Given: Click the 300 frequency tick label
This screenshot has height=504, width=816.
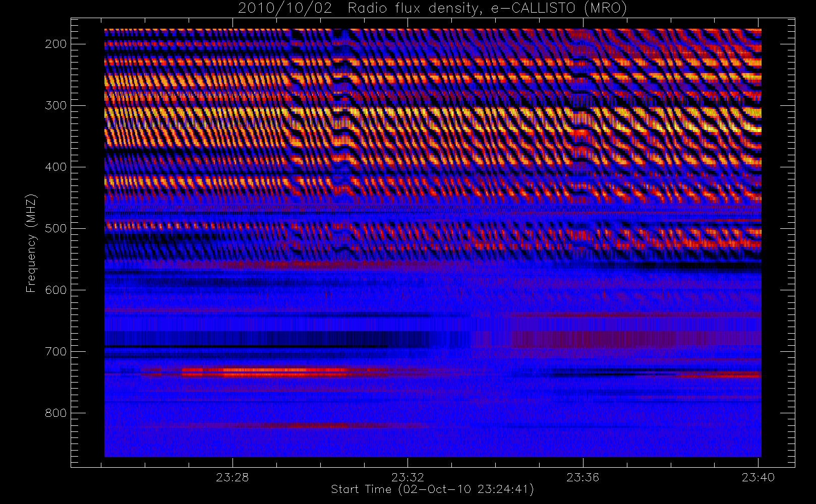Looking at the screenshot, I should pyautogui.click(x=55, y=105).
